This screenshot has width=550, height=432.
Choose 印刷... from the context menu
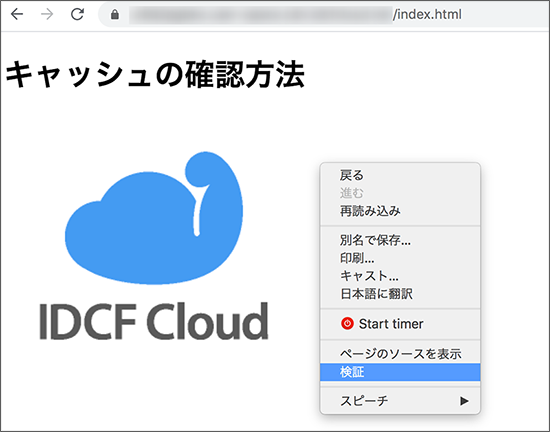[x=400, y=258]
